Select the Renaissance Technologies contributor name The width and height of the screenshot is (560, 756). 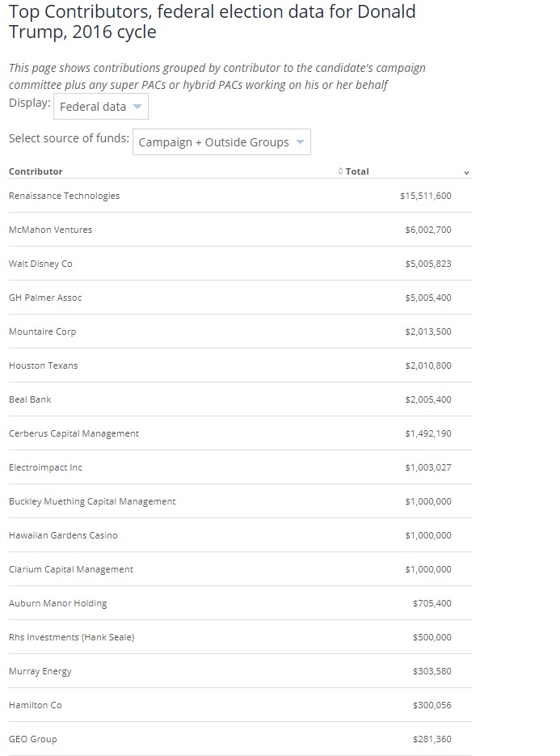pyautogui.click(x=64, y=196)
